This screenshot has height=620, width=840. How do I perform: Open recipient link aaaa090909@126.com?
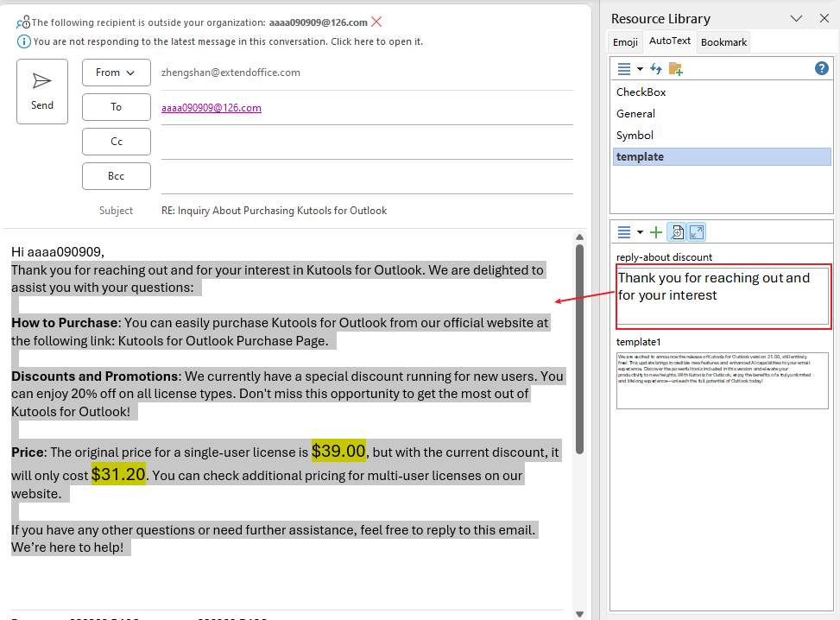pyautogui.click(x=211, y=108)
